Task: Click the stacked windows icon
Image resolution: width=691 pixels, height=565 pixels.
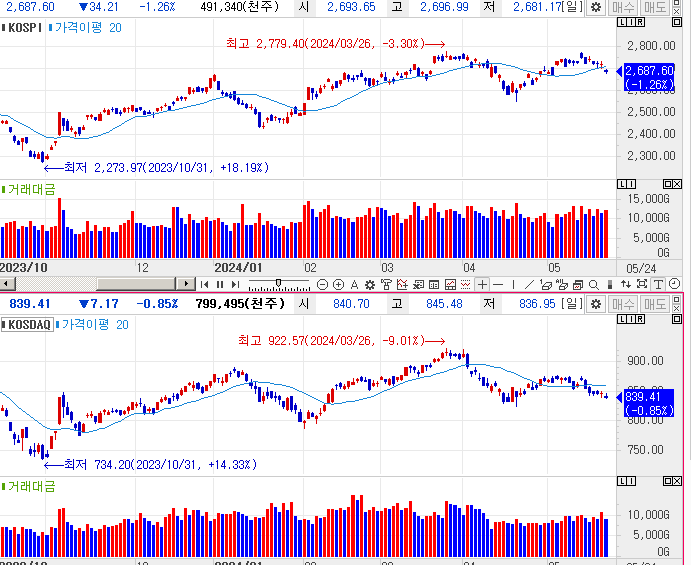Action: 578,285
